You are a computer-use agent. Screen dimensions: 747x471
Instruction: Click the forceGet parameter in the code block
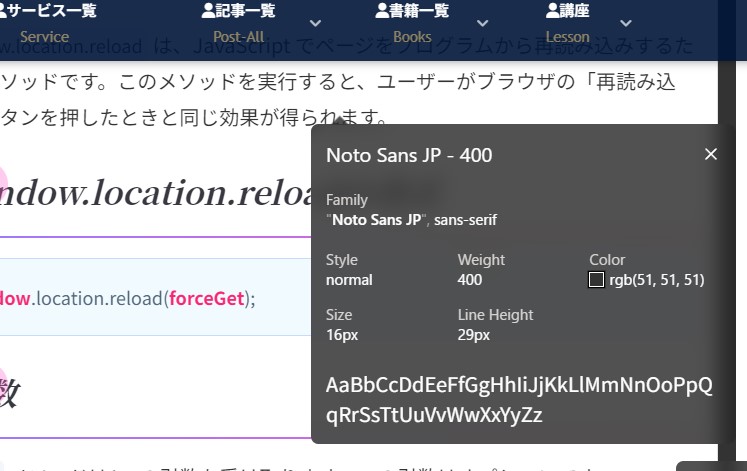click(x=207, y=298)
